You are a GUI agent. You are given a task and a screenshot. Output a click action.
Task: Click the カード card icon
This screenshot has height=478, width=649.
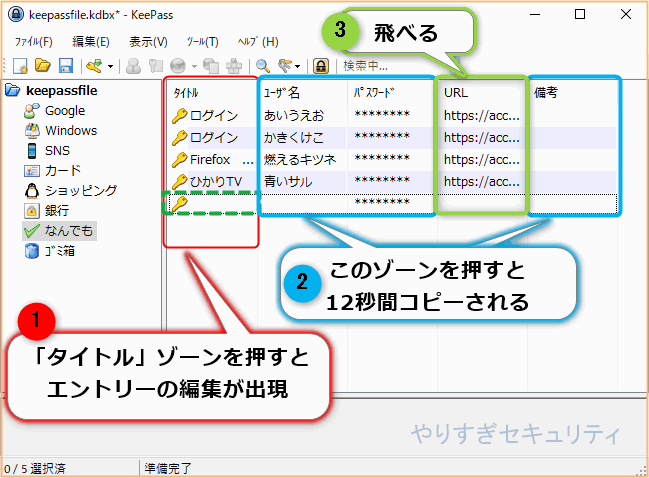(32, 171)
